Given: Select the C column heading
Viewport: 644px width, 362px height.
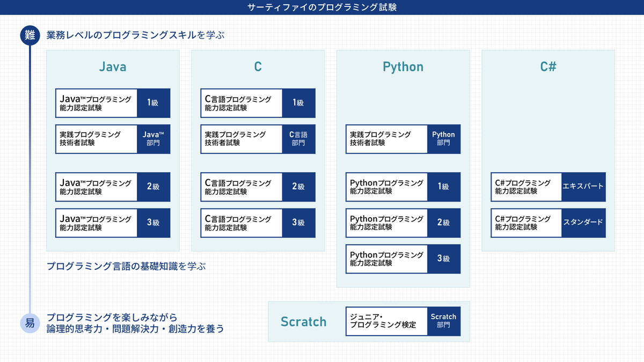Looking at the screenshot, I should click(258, 67).
